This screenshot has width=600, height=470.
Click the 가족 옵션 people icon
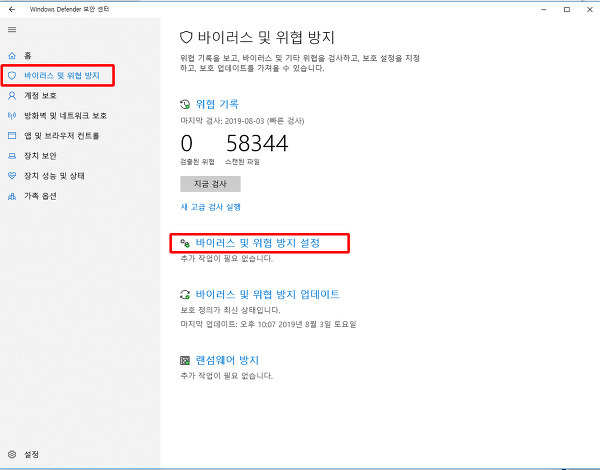(x=12, y=196)
